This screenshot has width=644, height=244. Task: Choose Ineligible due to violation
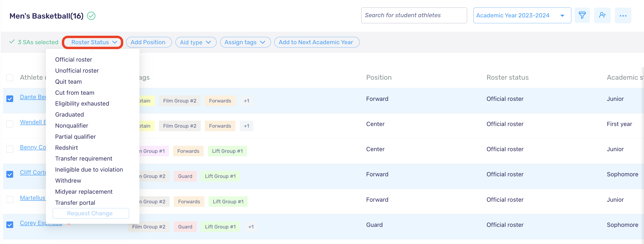(x=89, y=169)
